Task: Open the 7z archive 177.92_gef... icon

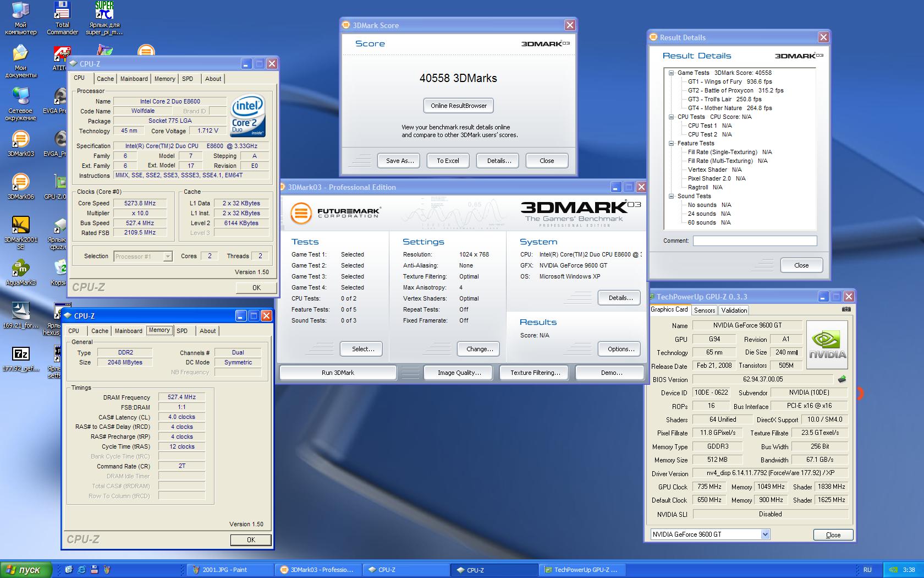Action: coord(20,359)
